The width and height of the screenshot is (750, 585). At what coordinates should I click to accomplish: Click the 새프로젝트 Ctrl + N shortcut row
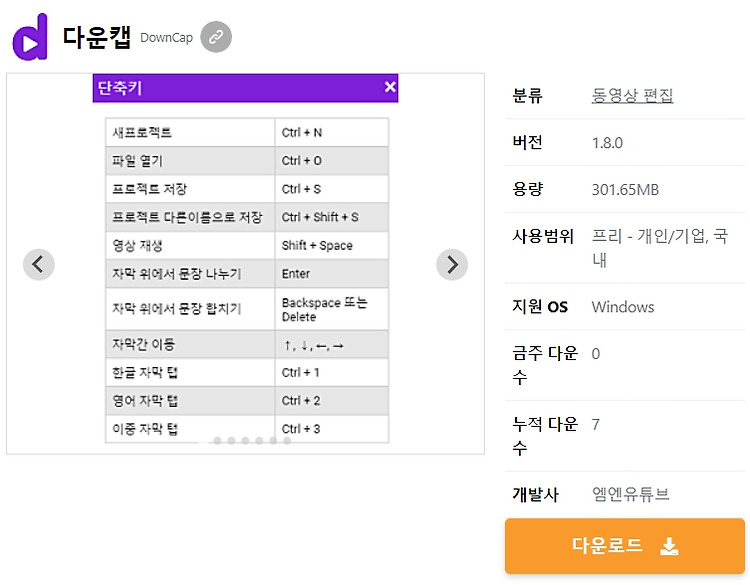click(x=247, y=132)
